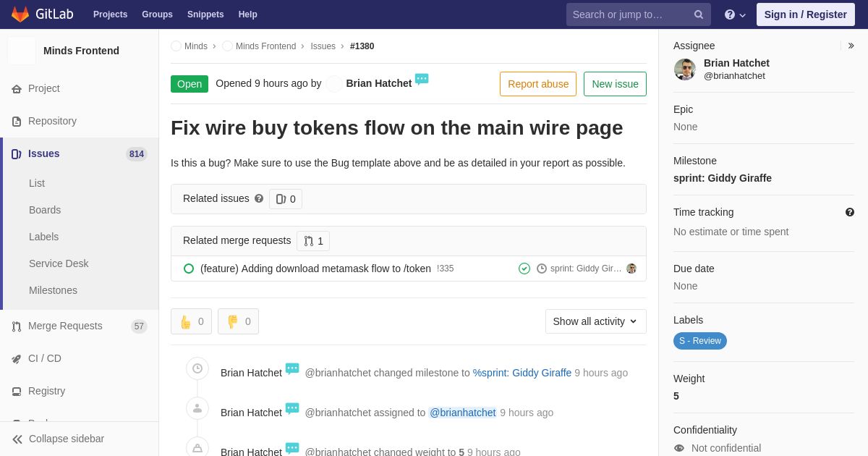
Task: Click chat badge in milestone activity row
Action: [x=292, y=369]
